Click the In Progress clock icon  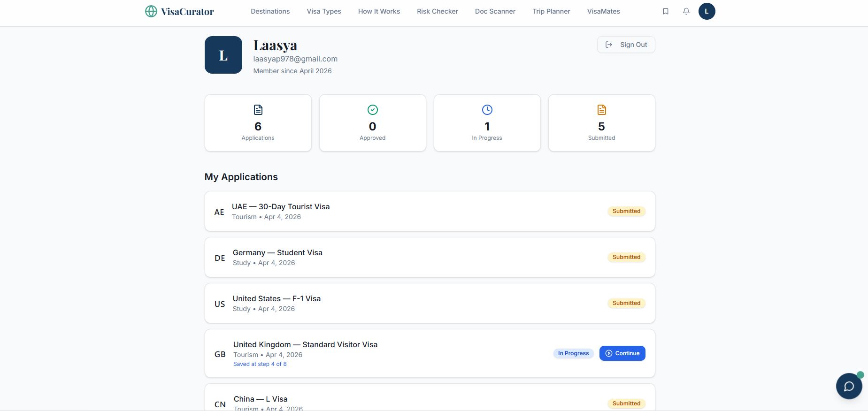pos(487,110)
